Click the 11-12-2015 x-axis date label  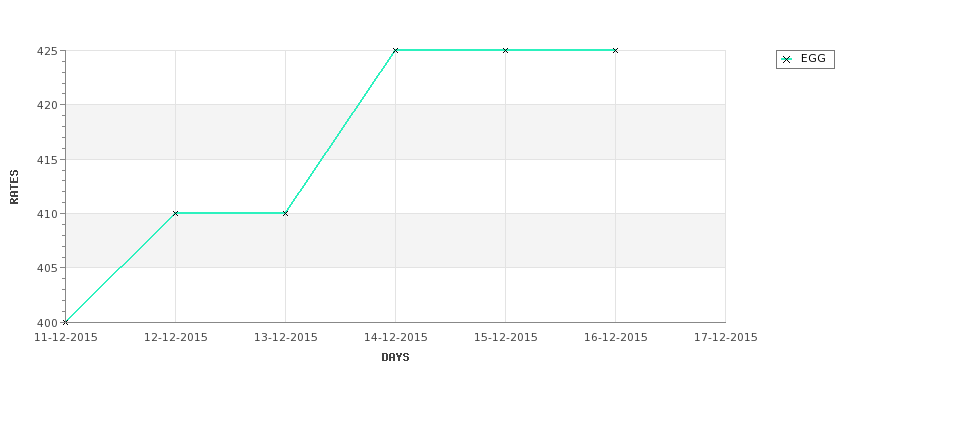click(x=65, y=338)
